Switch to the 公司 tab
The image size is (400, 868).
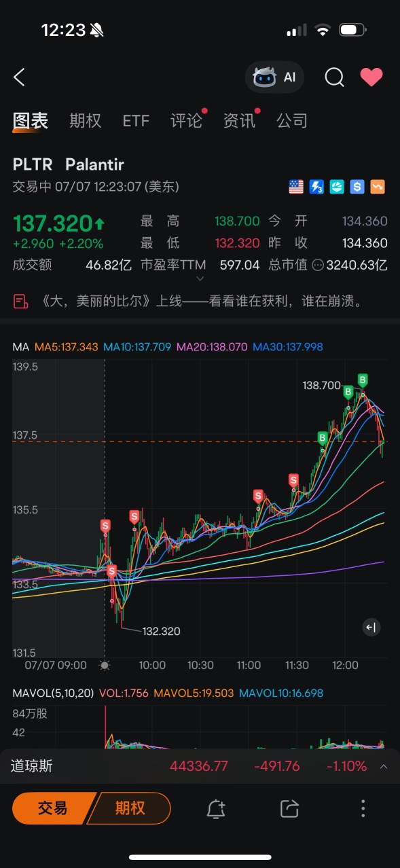(x=292, y=121)
